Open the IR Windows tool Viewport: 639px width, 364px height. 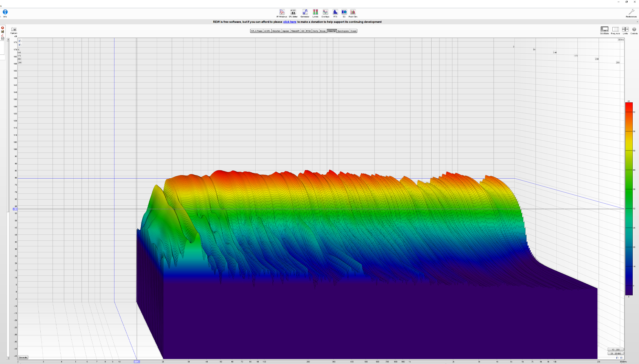[x=281, y=13]
